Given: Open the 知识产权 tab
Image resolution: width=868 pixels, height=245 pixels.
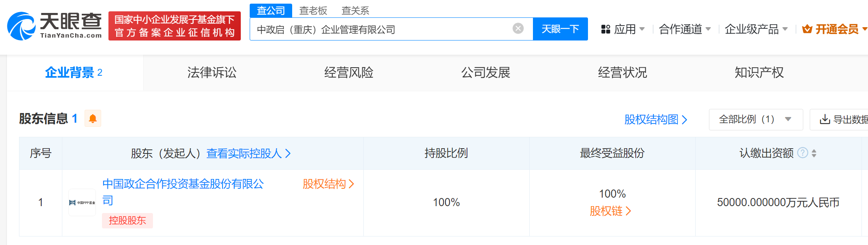Looking at the screenshot, I should tap(759, 72).
